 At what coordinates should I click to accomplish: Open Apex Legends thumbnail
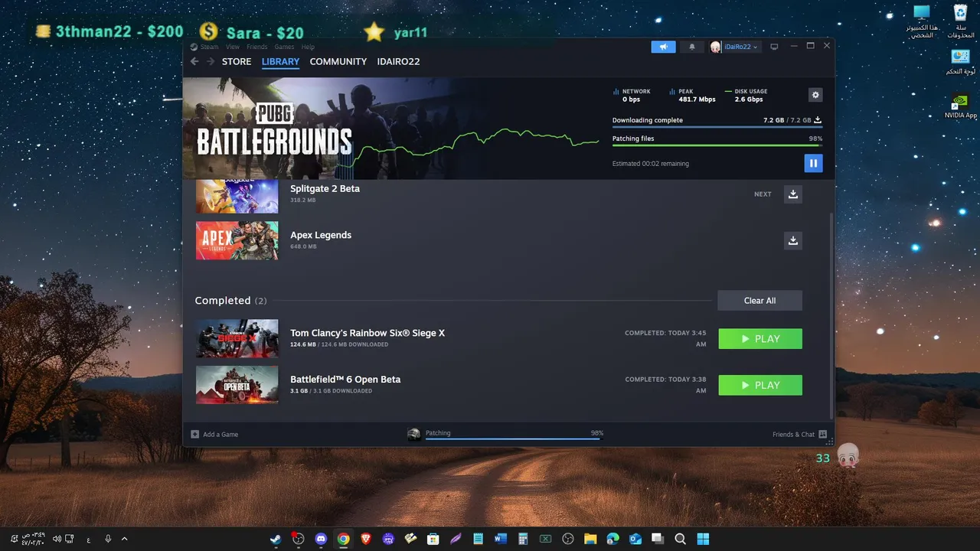237,240
